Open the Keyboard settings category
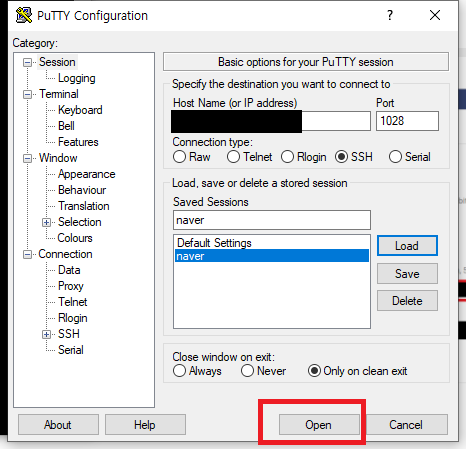This screenshot has width=466, height=449. (80, 110)
